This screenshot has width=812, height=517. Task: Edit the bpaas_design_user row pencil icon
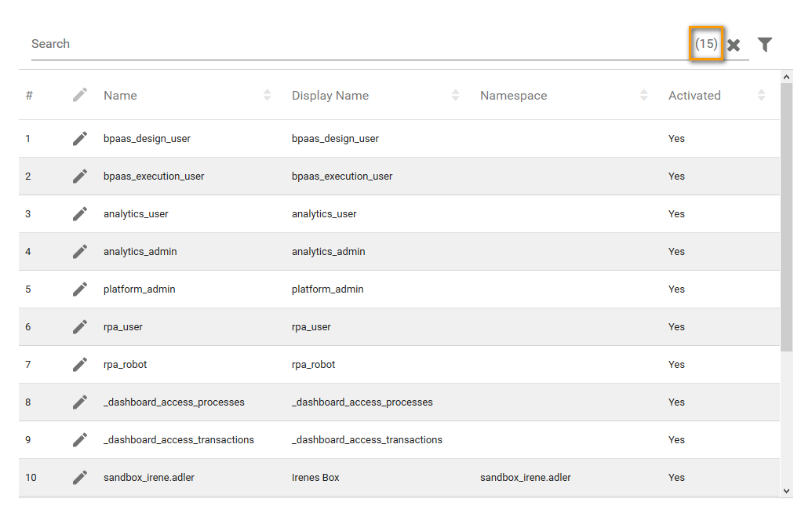pos(80,139)
